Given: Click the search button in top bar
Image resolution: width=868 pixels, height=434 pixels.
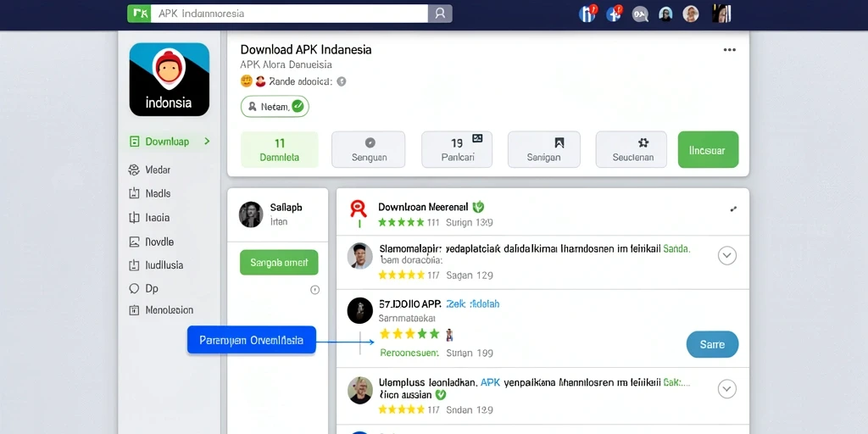Looking at the screenshot, I should tap(440, 14).
